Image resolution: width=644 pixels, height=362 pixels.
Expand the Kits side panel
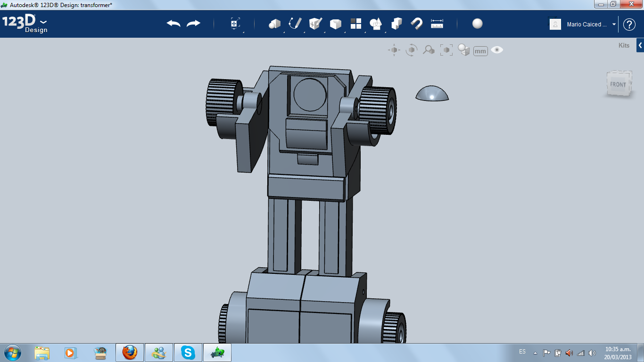click(x=640, y=46)
